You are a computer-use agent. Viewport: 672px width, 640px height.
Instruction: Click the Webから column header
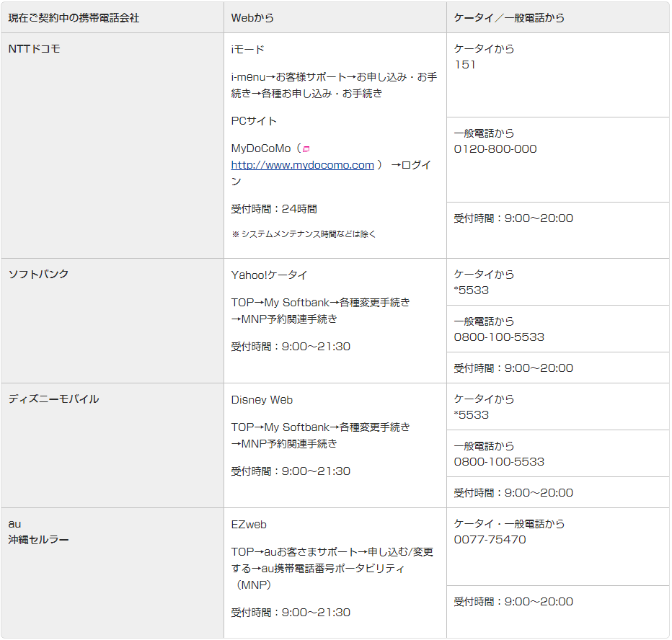click(x=252, y=18)
